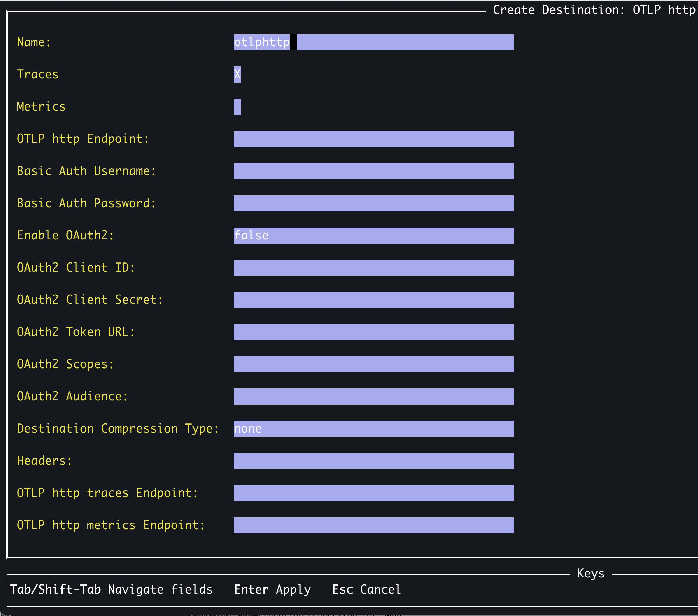Click Enter Apply in the Keys bar
The image size is (698, 616).
(x=272, y=589)
